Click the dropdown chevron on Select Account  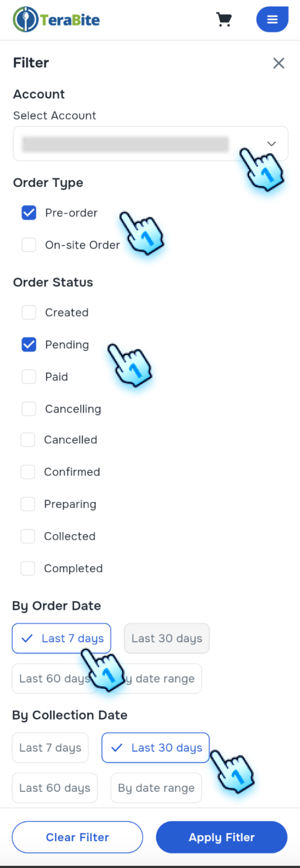click(271, 144)
